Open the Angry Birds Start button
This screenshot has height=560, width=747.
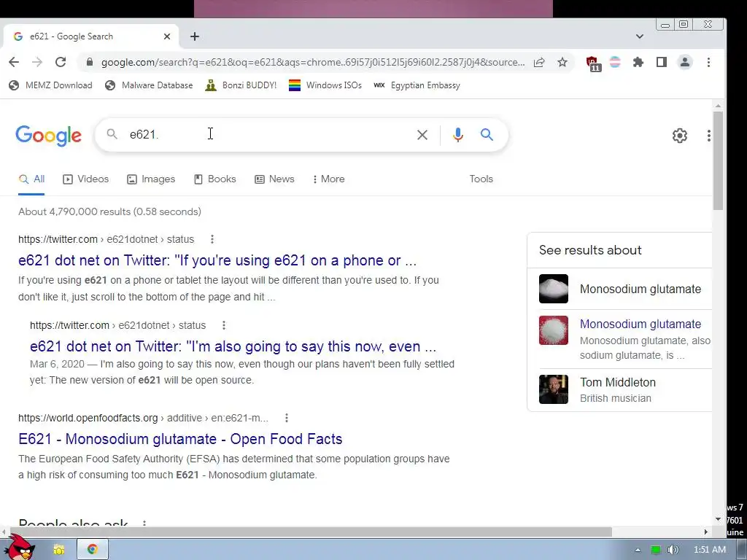pyautogui.click(x=20, y=547)
